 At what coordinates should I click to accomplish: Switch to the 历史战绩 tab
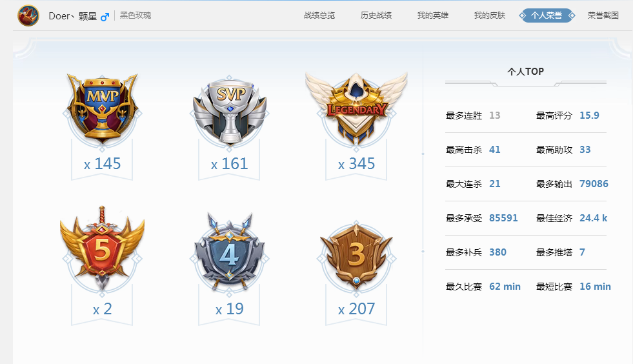(376, 15)
